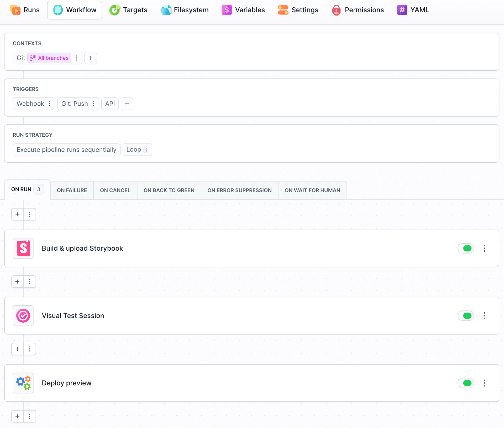504x428 pixels.
Task: Open Webhook trigger options menu
Action: coord(49,104)
